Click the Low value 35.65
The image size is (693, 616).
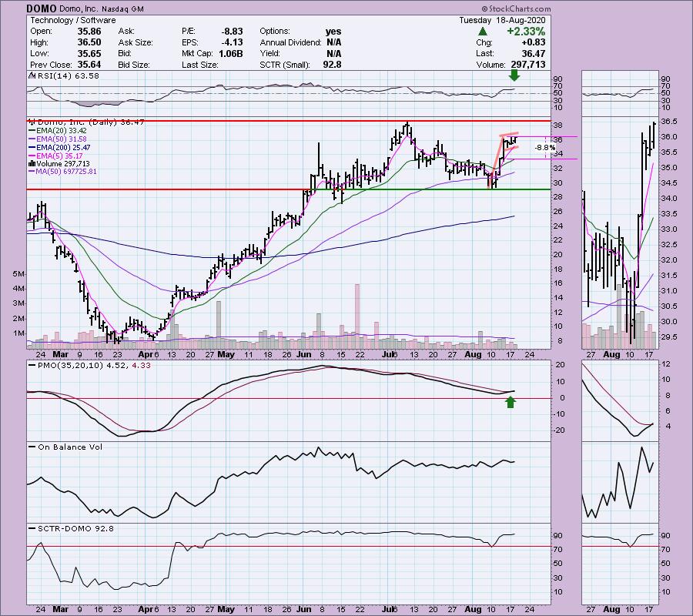[89, 53]
